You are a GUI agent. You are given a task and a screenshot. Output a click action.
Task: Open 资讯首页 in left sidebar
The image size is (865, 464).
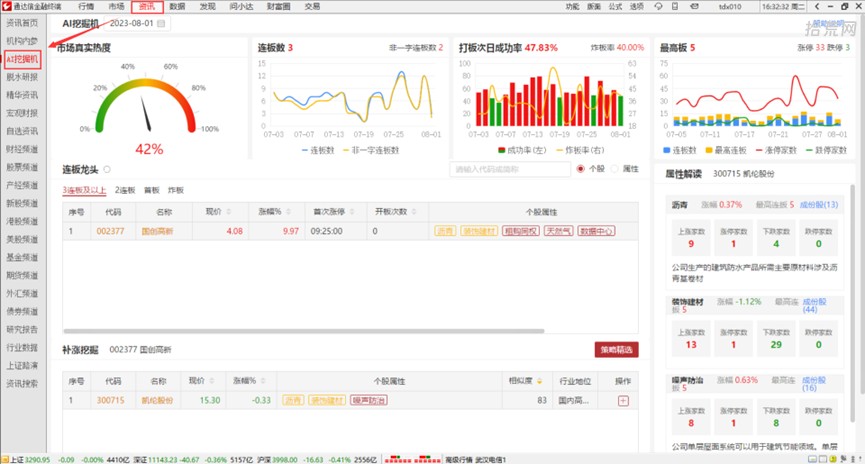point(22,23)
